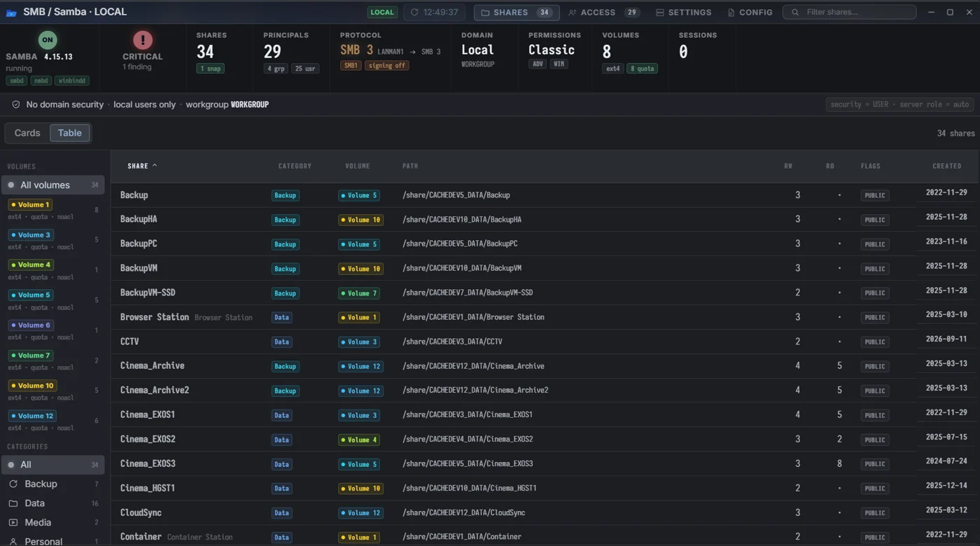Open the SETTINGS tab

683,12
